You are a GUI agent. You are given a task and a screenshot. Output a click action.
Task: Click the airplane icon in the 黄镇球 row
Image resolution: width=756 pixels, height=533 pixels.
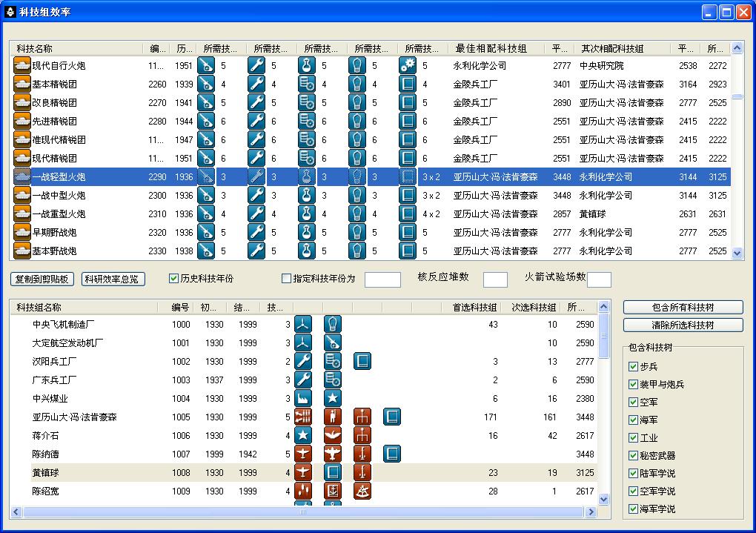[x=303, y=473]
